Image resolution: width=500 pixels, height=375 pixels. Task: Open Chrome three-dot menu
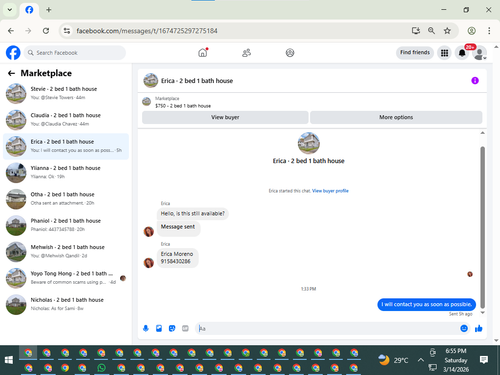tap(489, 31)
